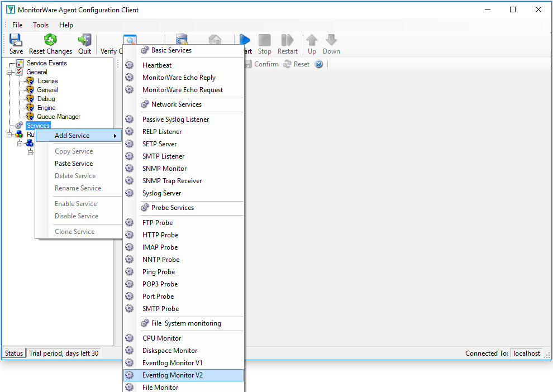Click the Service Events tree icon
This screenshot has width=553, height=392.
[20, 63]
